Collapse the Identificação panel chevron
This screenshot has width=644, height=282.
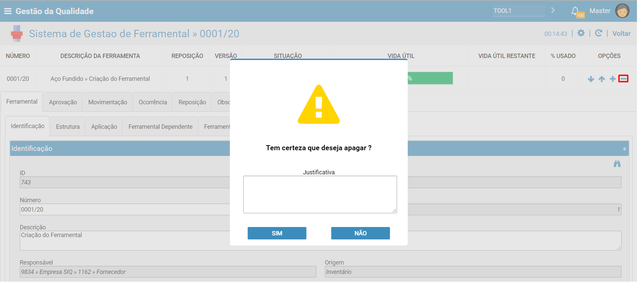(625, 149)
